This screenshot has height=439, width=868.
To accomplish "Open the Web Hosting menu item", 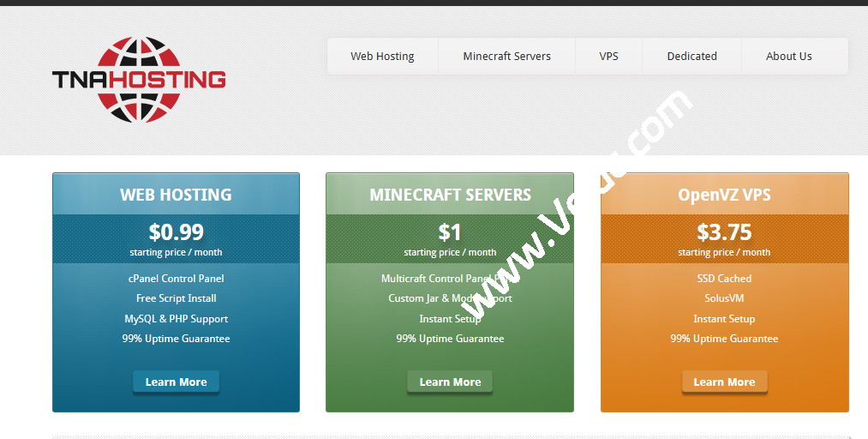I will [382, 57].
